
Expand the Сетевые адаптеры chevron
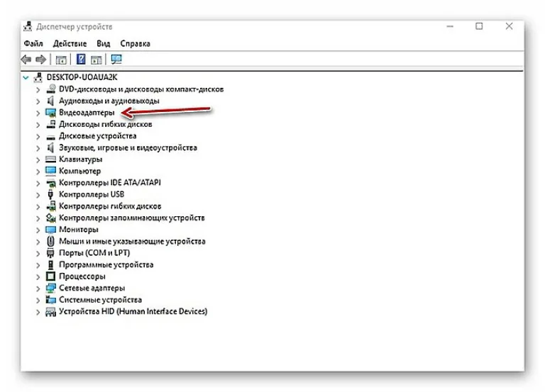coord(38,289)
